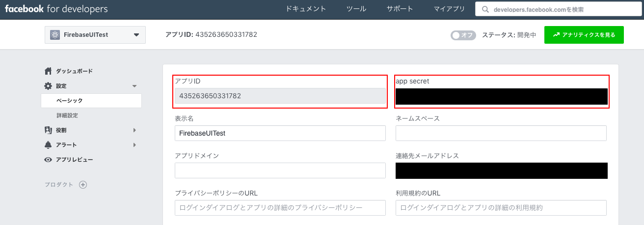Open the FirebaseUITest app selector dropdown
Screen dimensions: 644x225
click(95, 35)
